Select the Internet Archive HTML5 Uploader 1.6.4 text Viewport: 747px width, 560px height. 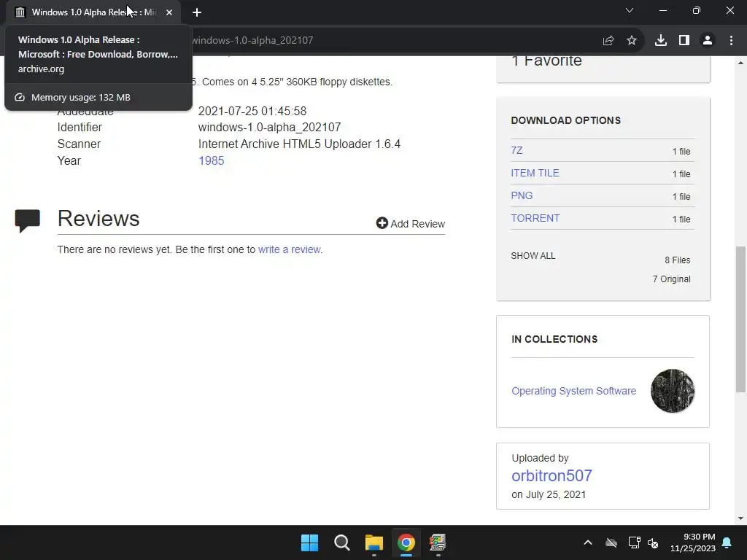pyautogui.click(x=299, y=144)
